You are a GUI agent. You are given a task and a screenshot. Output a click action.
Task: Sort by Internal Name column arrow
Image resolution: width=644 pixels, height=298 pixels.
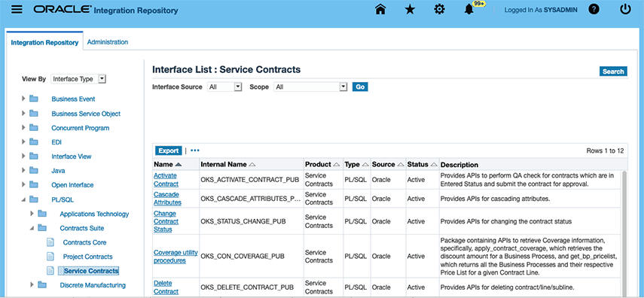252,165
